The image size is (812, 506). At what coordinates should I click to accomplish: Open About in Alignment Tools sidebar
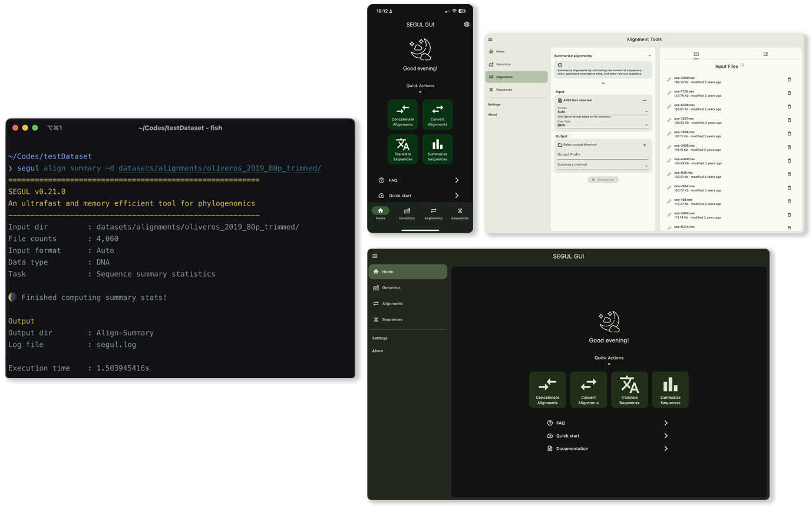point(493,115)
